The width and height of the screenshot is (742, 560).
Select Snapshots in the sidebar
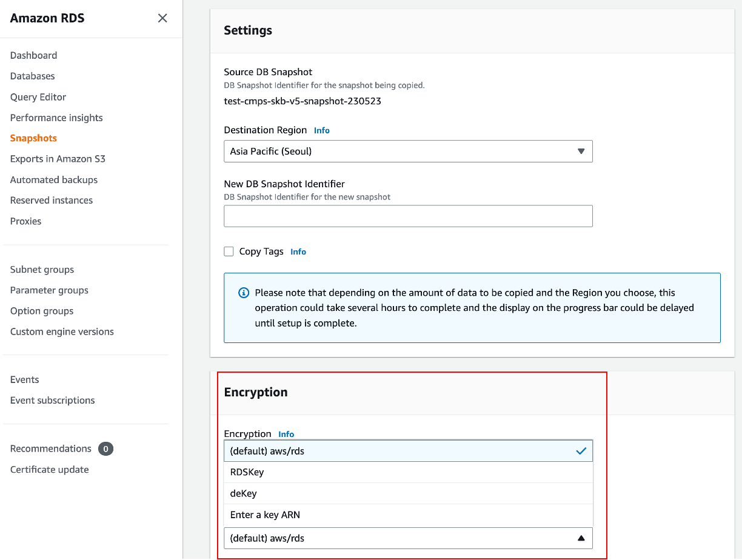pyautogui.click(x=33, y=138)
